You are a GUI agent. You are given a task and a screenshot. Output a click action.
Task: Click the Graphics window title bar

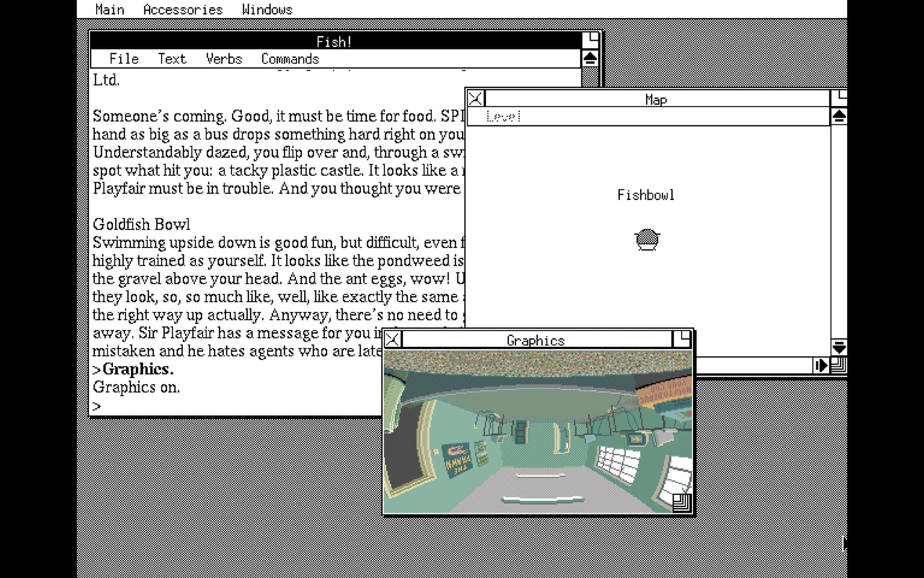536,340
